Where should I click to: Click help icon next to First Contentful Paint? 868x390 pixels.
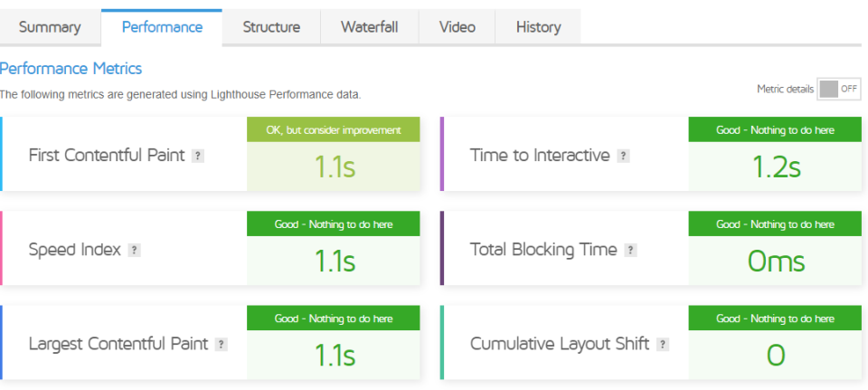point(198,157)
